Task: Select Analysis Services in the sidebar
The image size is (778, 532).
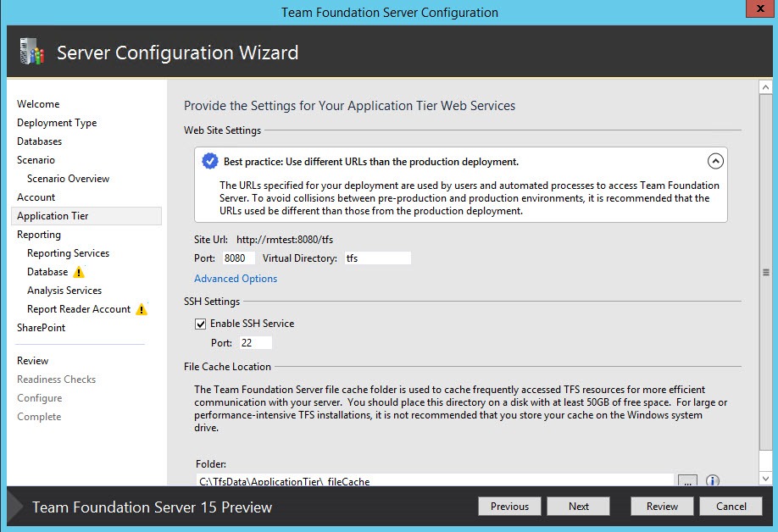Action: (64, 291)
